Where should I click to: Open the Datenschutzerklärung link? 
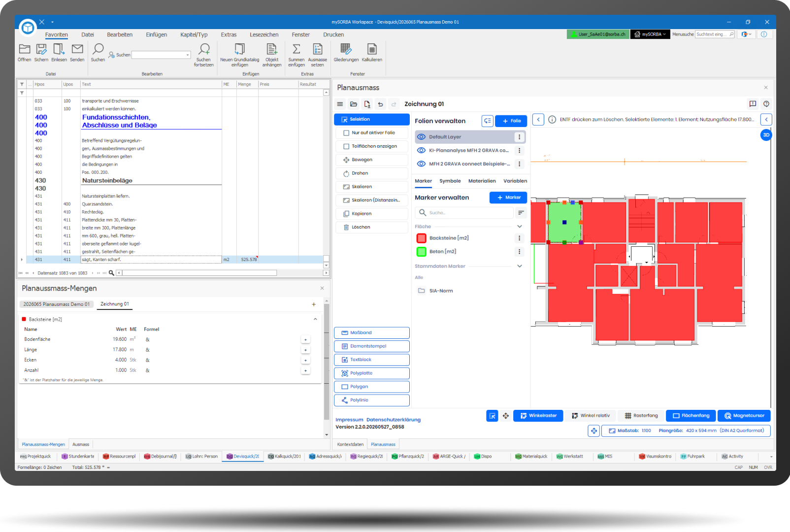394,420
